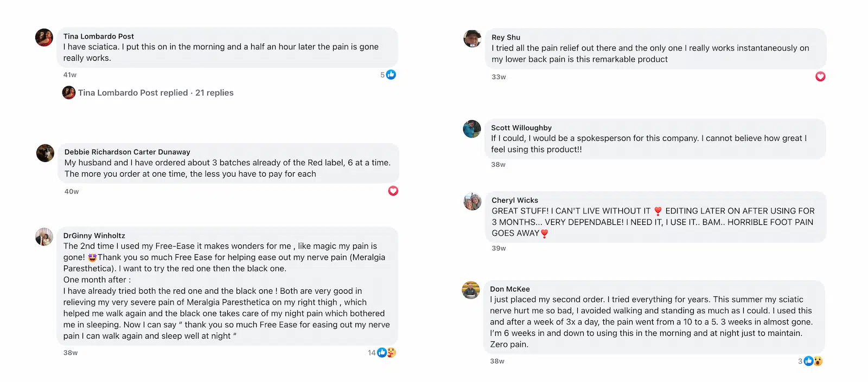Viewport: 868px width, 382px height.
Task: Click the 39w timestamp under Cheryl Wicks's comment
Action: 499,248
